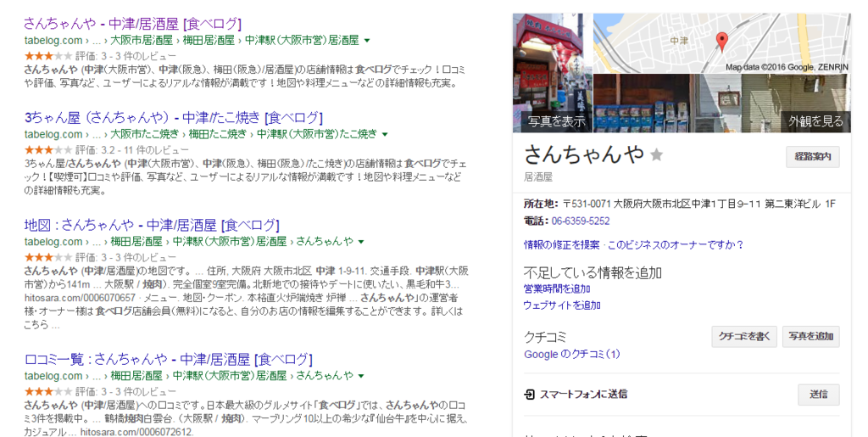The image size is (868, 437).
Task: Expand dropdown arrow after 中津駅(大阪市営)たこ焼き
Action: coord(385,134)
